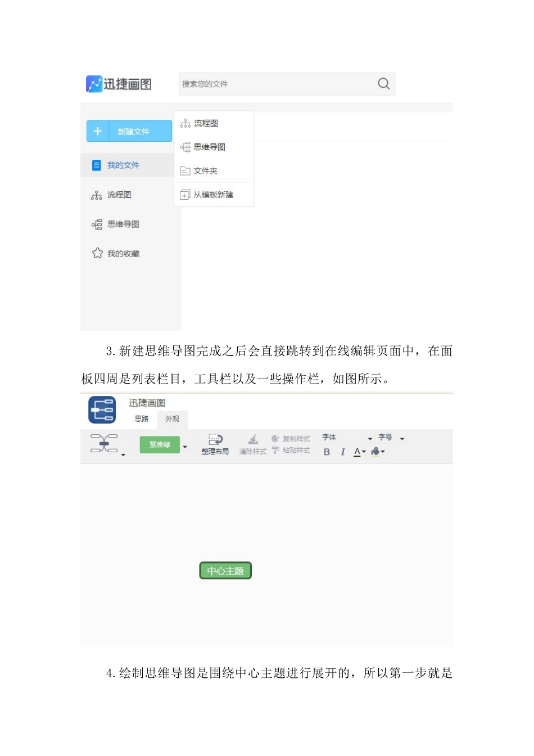Click the 新建文件 button
This screenshot has height=756, width=534.
point(129,131)
